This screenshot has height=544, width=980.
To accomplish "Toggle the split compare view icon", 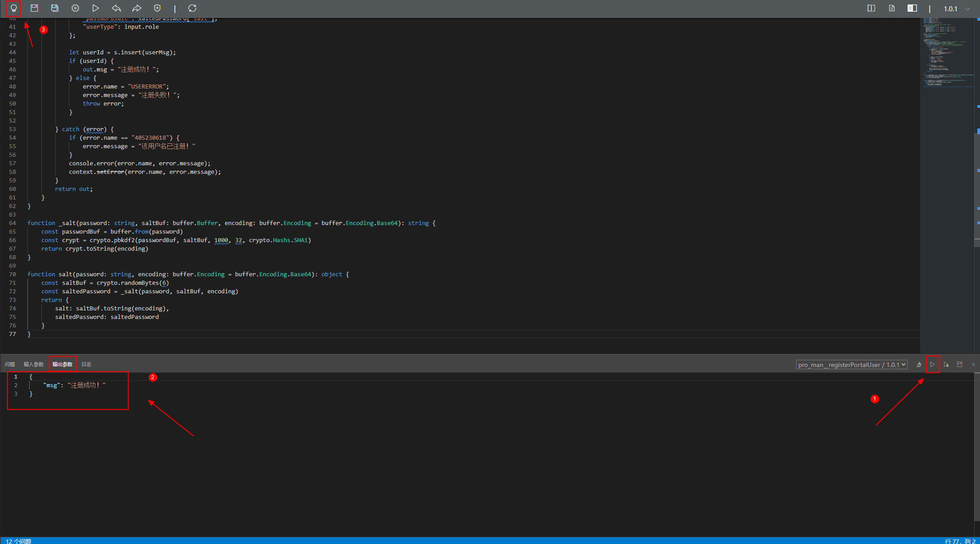I will click(871, 8).
